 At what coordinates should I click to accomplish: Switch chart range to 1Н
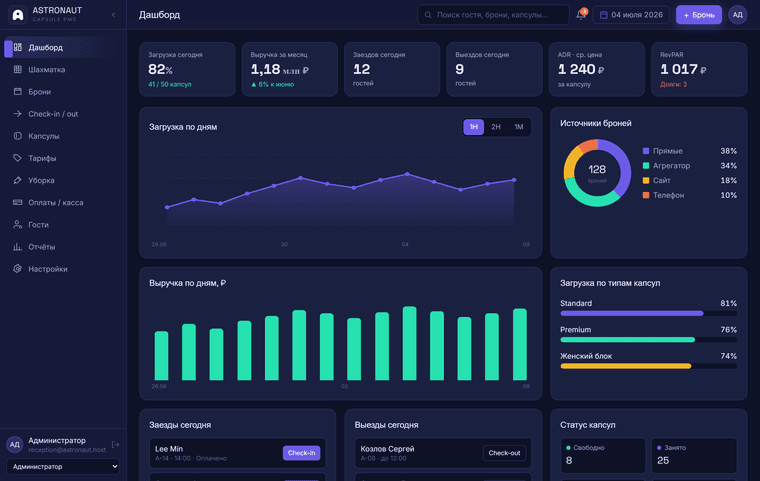(x=474, y=127)
